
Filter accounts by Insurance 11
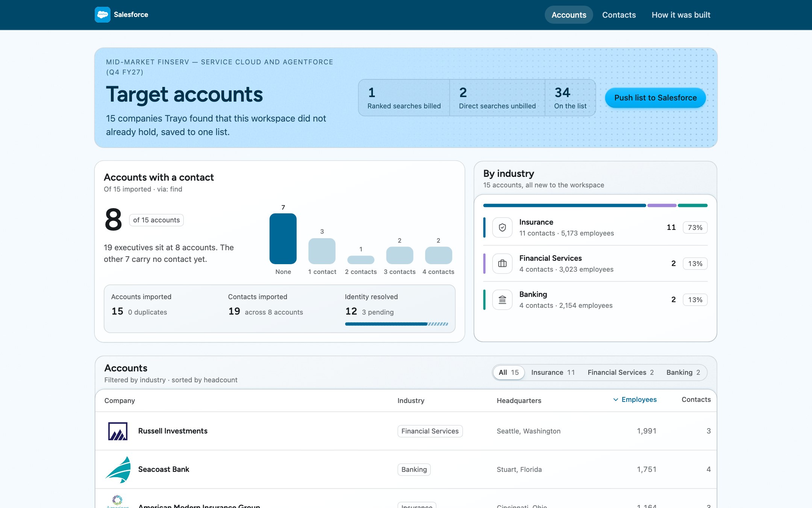click(x=553, y=373)
